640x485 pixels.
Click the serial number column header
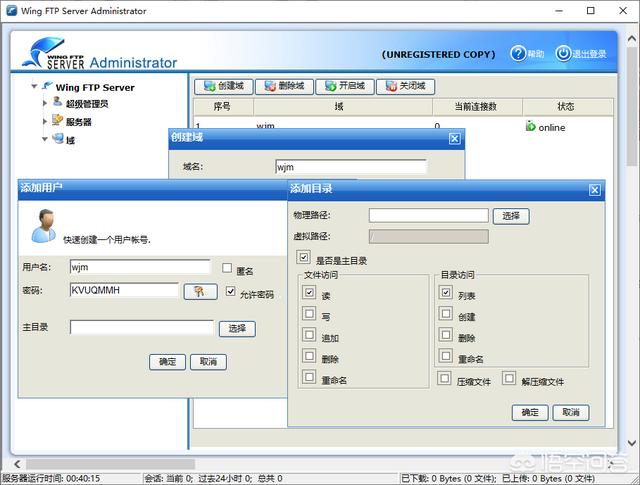click(x=223, y=107)
